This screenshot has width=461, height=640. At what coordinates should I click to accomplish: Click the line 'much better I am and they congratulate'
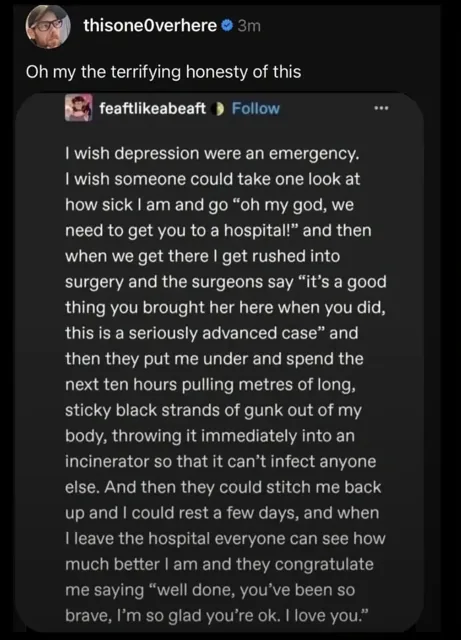click(219, 564)
